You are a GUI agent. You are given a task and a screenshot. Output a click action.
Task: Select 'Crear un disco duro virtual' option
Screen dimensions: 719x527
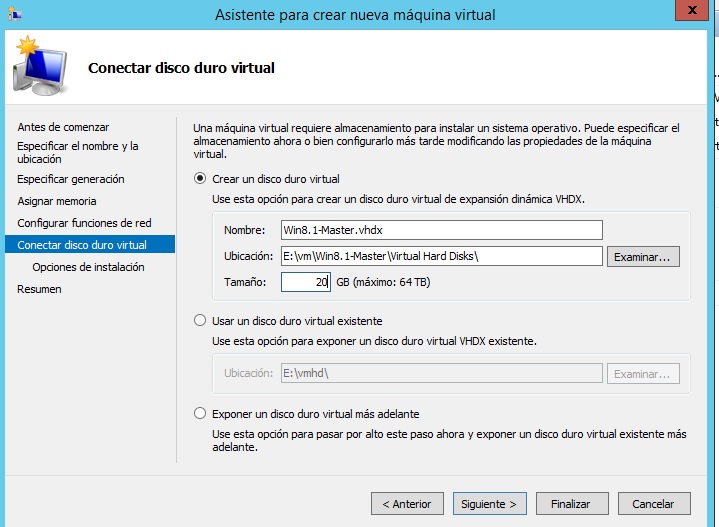point(200,179)
